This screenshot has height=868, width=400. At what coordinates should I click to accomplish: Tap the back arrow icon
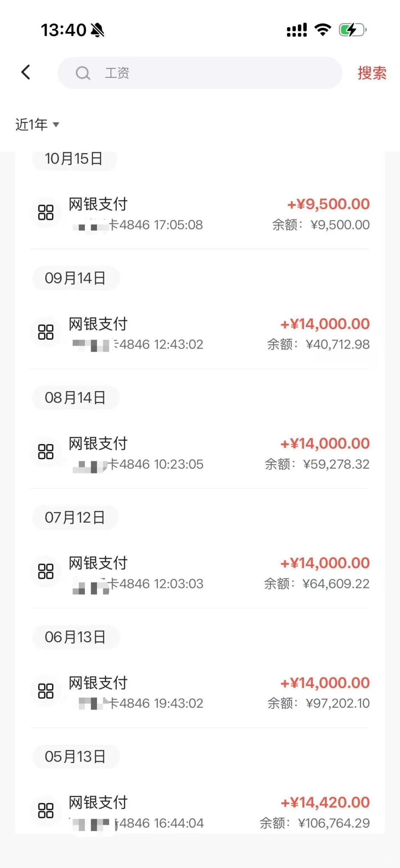[x=26, y=72]
